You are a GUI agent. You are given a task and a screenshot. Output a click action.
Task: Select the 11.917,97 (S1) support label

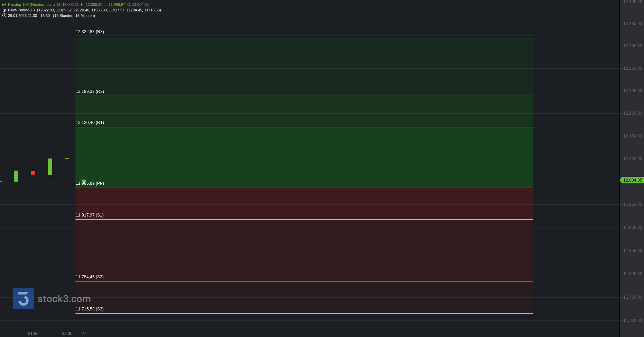click(x=90, y=215)
